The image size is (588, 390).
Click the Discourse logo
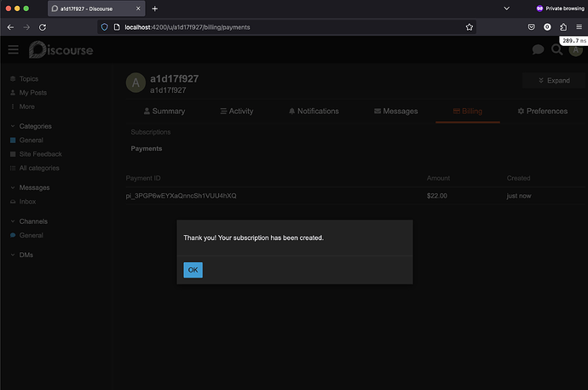pos(61,49)
